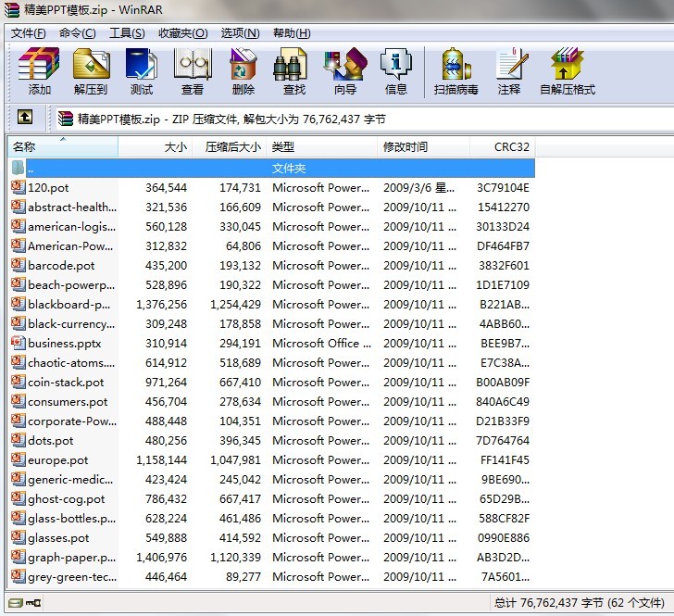Click the status bar total 76,762,437 text

click(579, 603)
